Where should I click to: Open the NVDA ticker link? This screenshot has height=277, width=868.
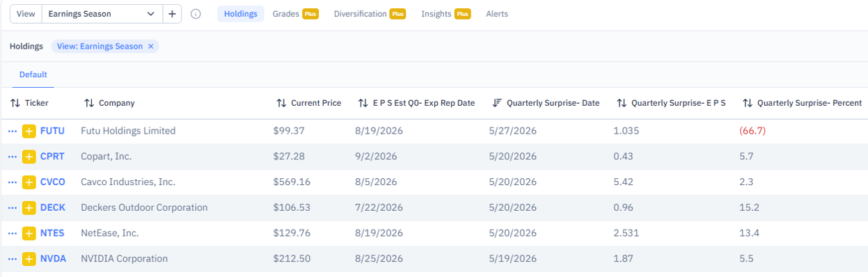pyautogui.click(x=54, y=259)
